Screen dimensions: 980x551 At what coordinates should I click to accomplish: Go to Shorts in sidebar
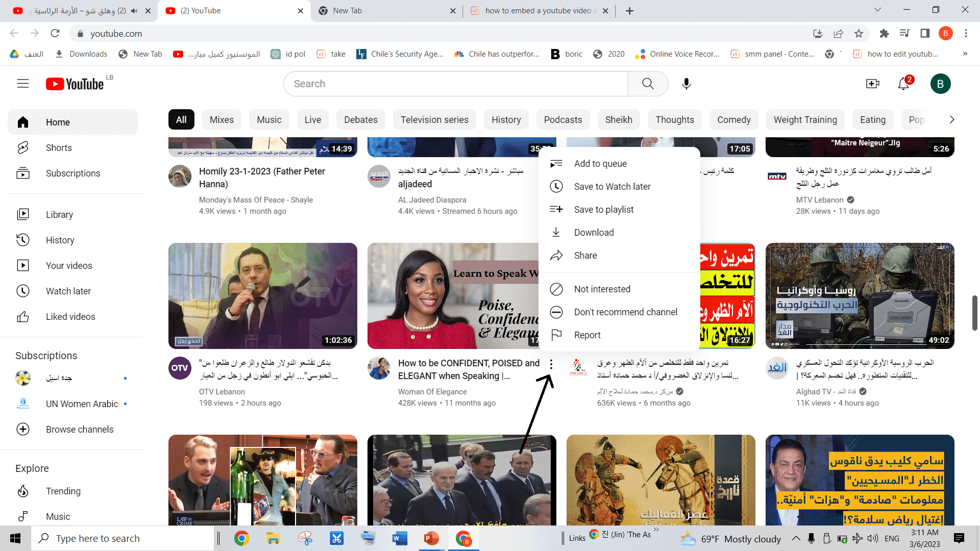(72, 148)
